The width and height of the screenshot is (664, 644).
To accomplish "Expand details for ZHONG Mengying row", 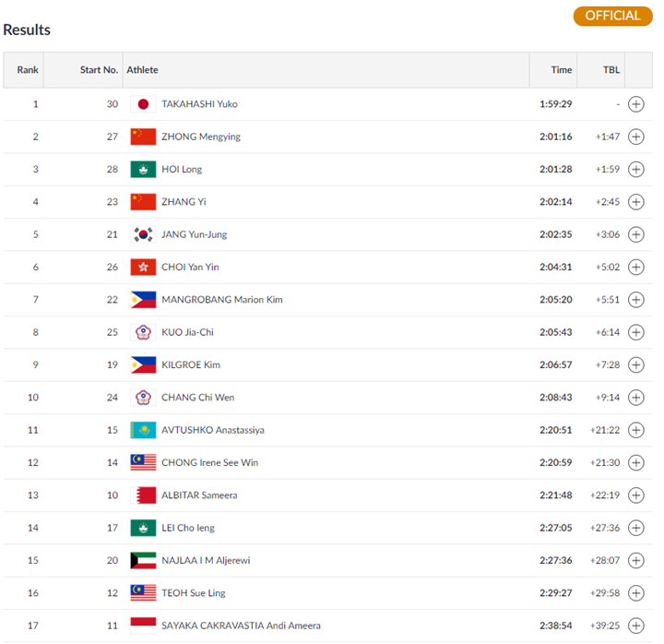I will 635,137.
